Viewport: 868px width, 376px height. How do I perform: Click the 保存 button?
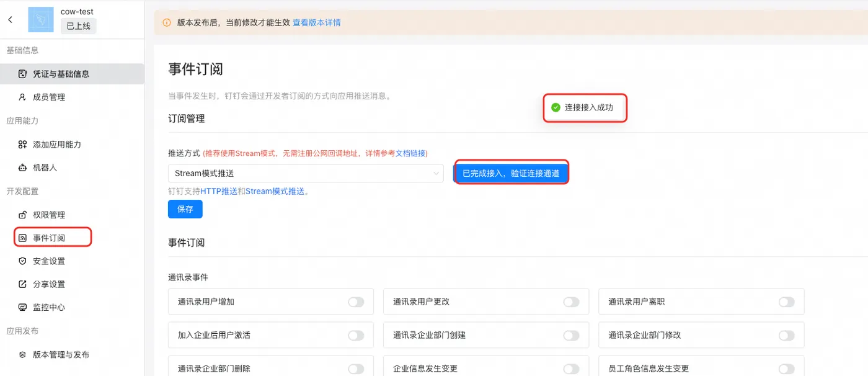[185, 209]
